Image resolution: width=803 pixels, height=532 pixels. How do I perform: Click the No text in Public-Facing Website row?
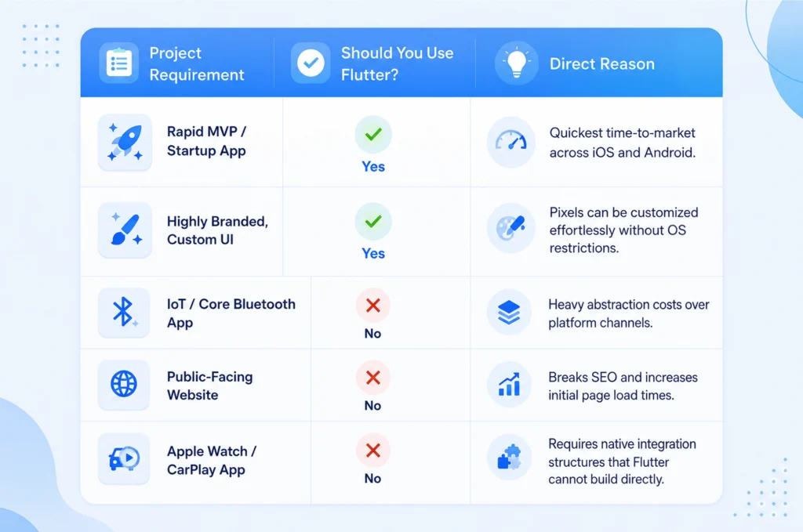pos(372,406)
